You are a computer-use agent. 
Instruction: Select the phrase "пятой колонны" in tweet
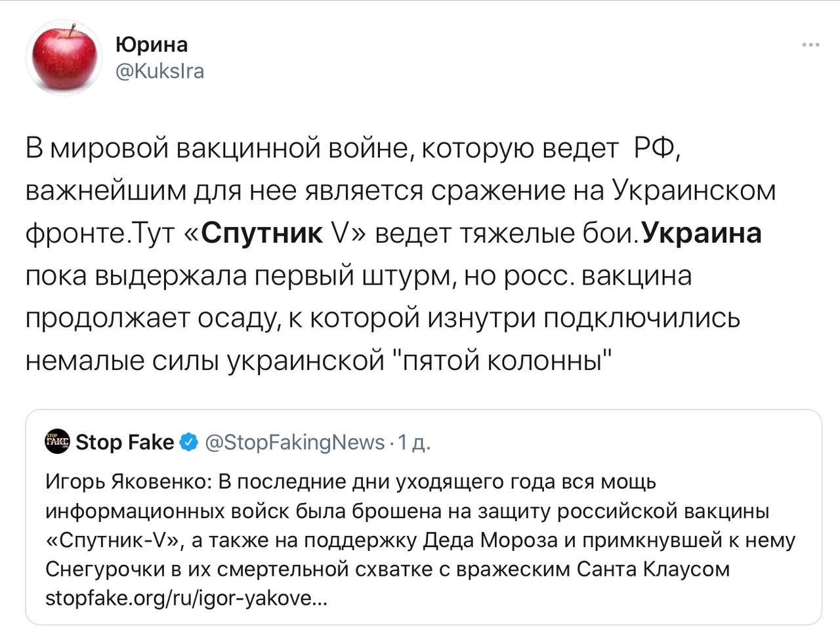[x=507, y=360]
